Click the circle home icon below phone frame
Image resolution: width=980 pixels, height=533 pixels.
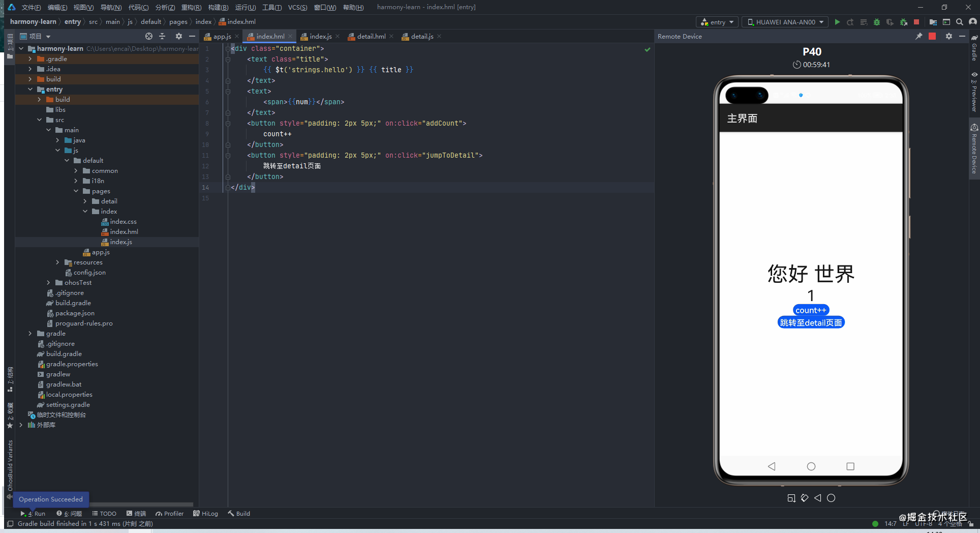pos(831,498)
